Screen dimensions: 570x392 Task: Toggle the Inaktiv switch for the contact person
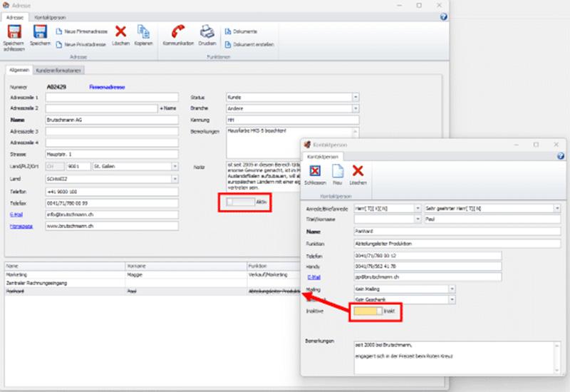pyautogui.click(x=367, y=311)
